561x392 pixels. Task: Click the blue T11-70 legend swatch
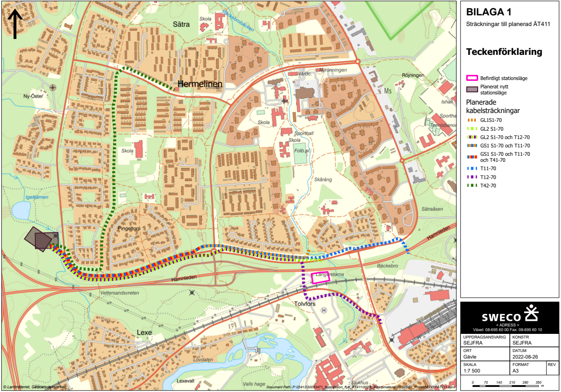point(472,169)
